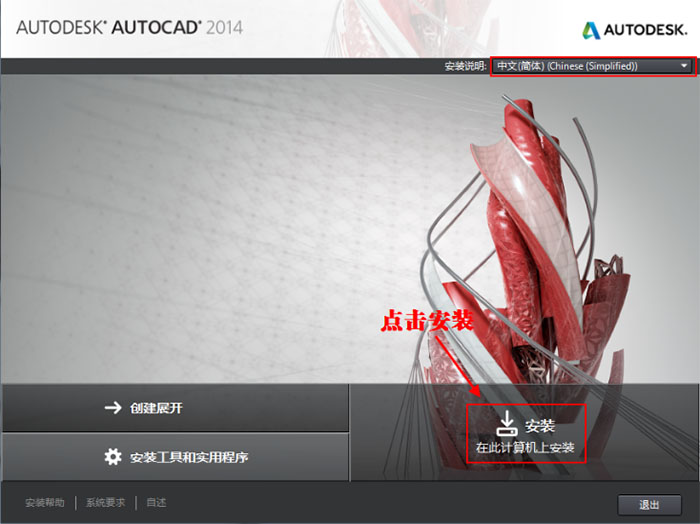700x524 pixels.
Task: Open the 自述 link
Action: (156, 503)
